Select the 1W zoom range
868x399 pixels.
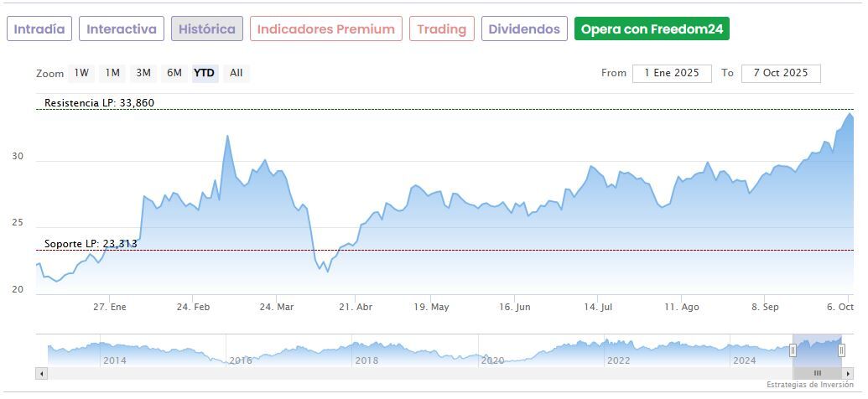tap(81, 73)
